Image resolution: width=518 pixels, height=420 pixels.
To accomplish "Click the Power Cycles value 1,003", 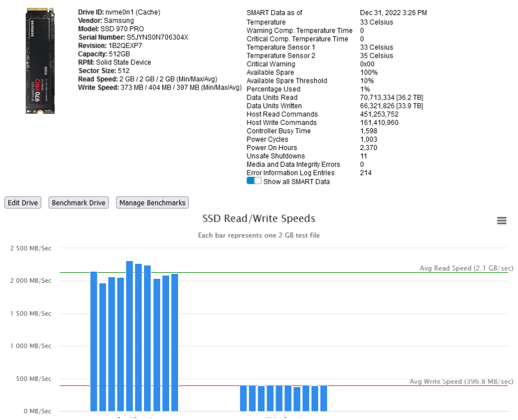I will coord(368,139).
